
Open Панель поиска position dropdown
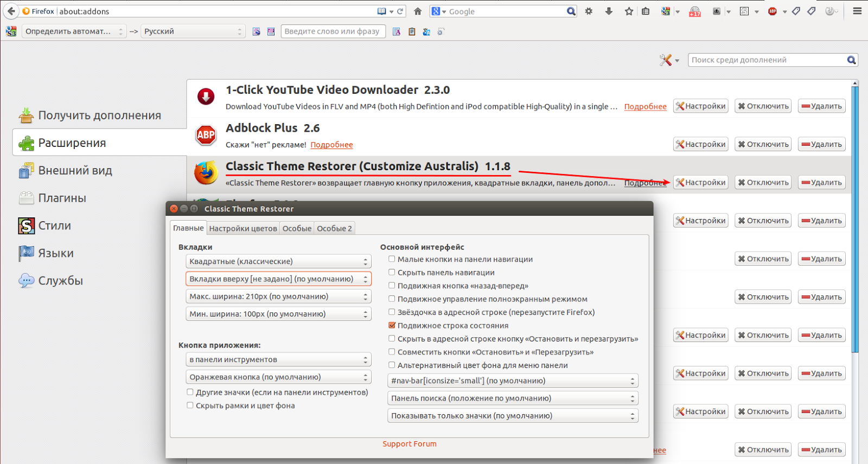[x=513, y=398]
